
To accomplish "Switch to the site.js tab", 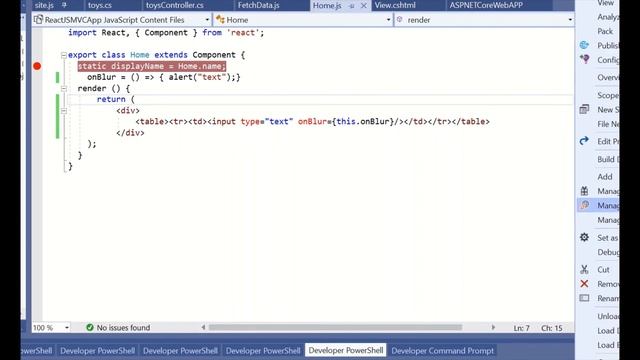I will pyautogui.click(x=44, y=5).
